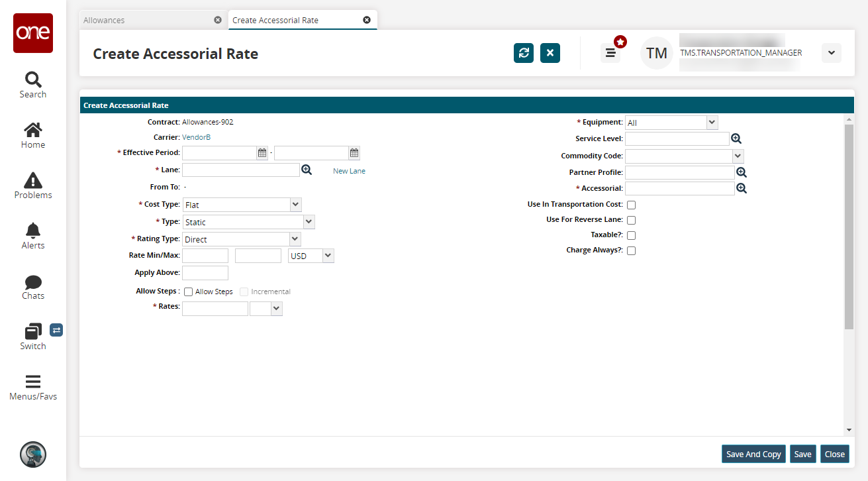Click the Save And Copy button
This screenshot has width=868, height=481.
click(753, 454)
